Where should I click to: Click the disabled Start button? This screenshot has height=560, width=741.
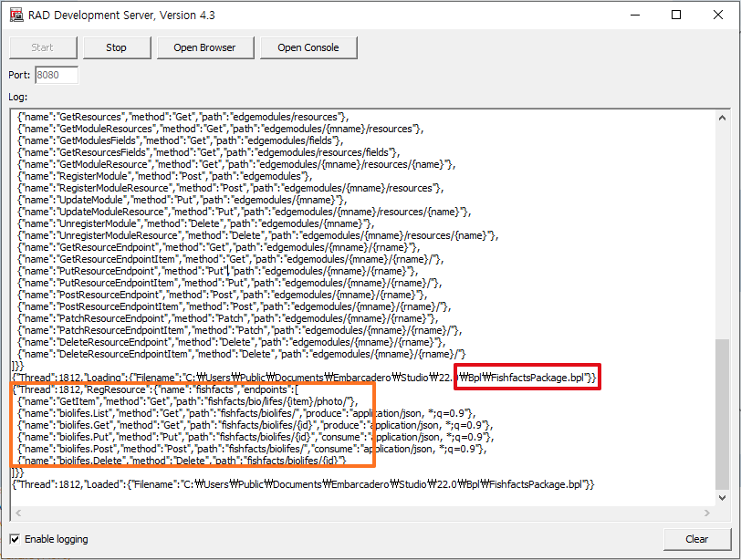[43, 47]
